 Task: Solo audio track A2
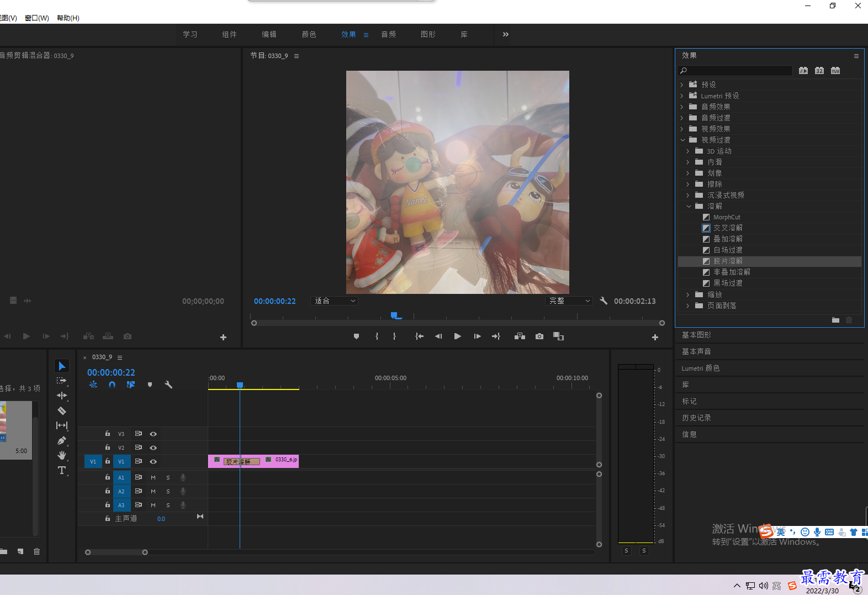168,491
